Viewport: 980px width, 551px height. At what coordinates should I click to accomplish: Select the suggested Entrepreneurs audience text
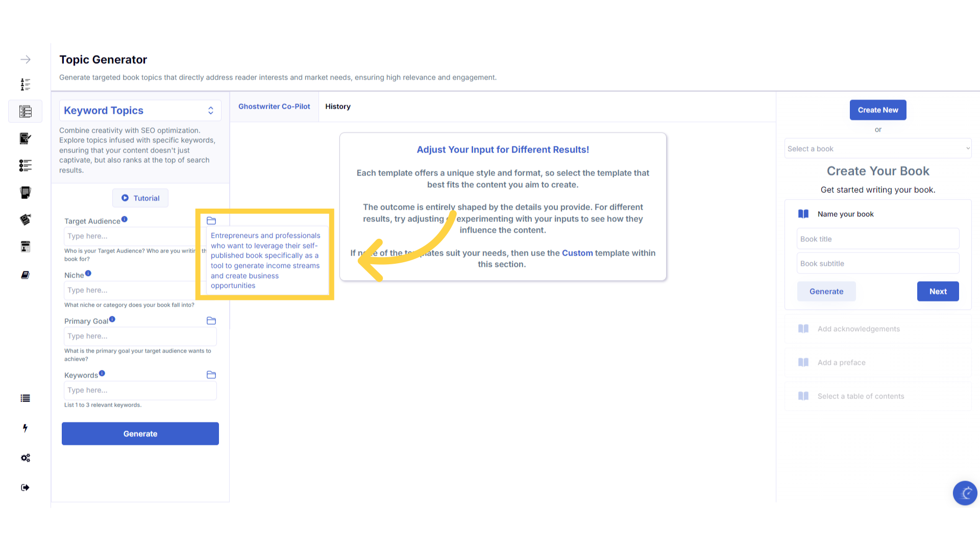click(265, 261)
